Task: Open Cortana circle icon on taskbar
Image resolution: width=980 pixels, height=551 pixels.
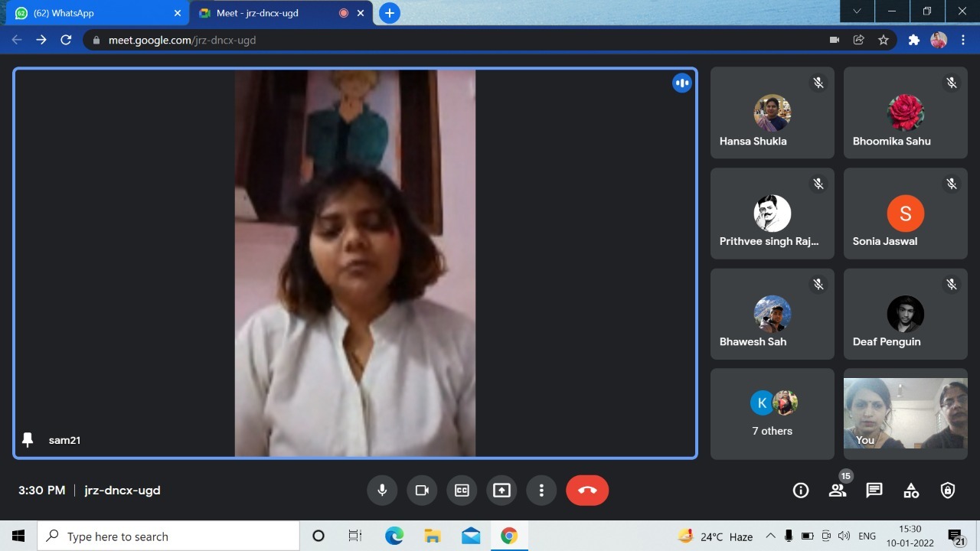Action: [x=318, y=536]
